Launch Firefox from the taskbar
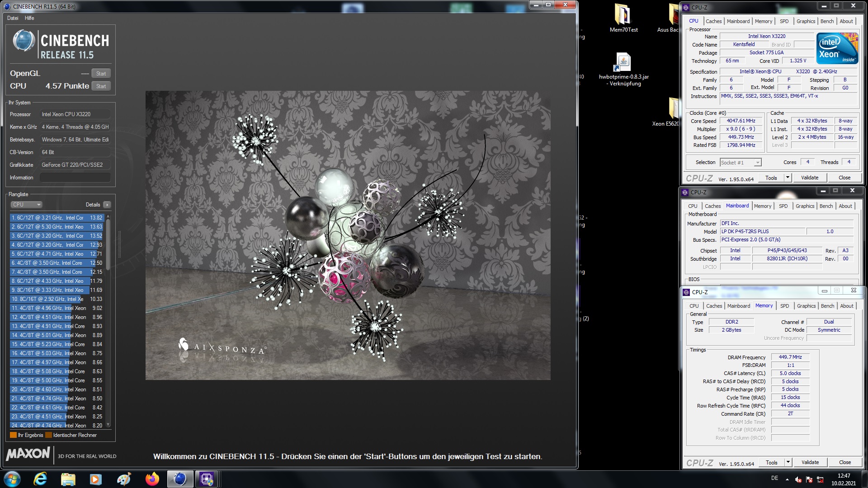868x488 pixels. click(152, 479)
